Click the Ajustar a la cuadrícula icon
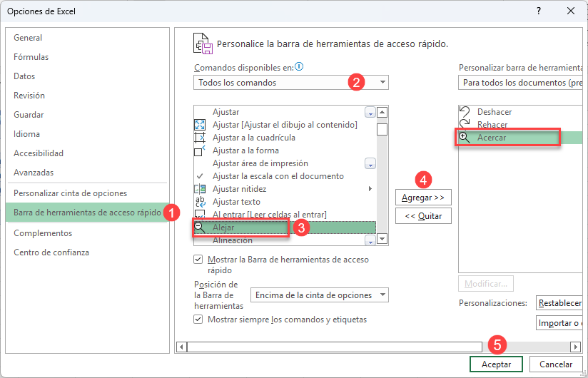This screenshot has width=588, height=378. (200, 138)
